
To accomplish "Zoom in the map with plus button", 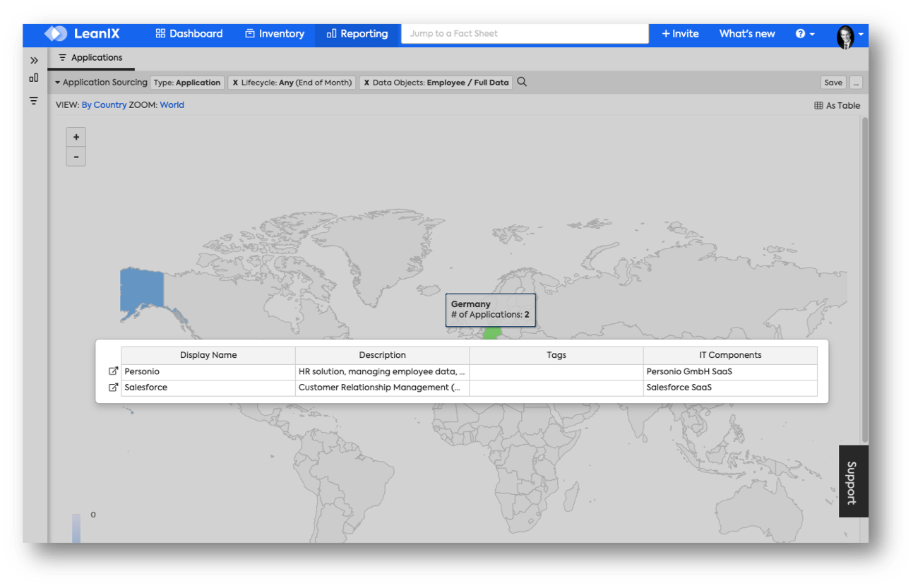I will pos(76,137).
